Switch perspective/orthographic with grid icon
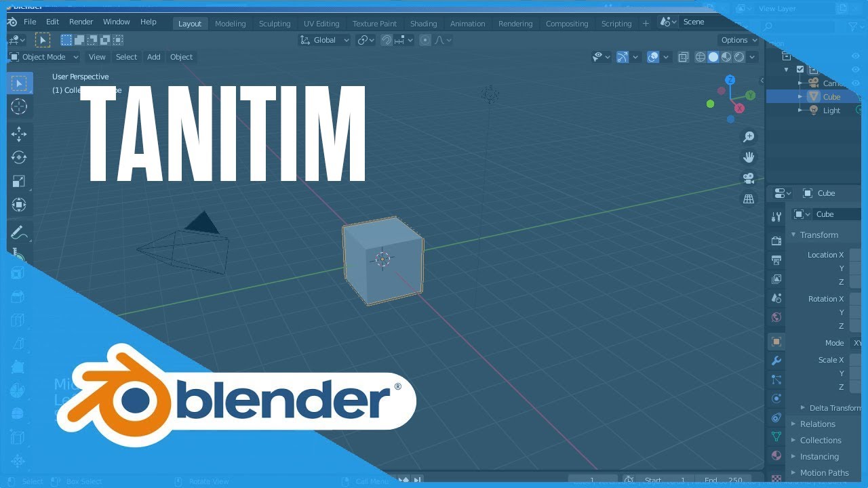The height and width of the screenshot is (488, 868). click(x=749, y=199)
